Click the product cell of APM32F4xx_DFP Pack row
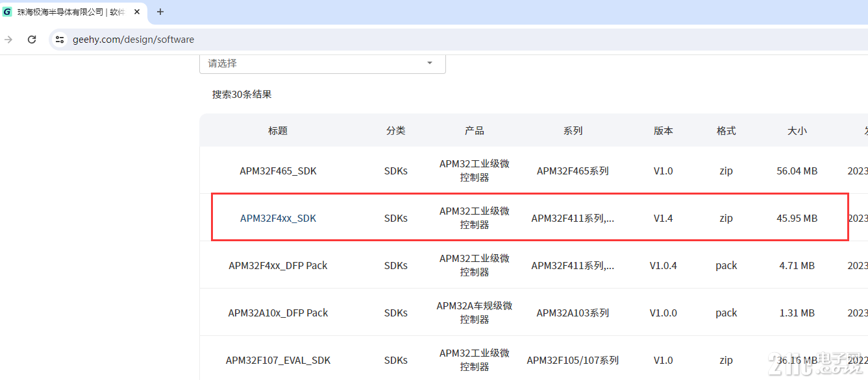The height and width of the screenshot is (380, 868). pyautogui.click(x=475, y=266)
